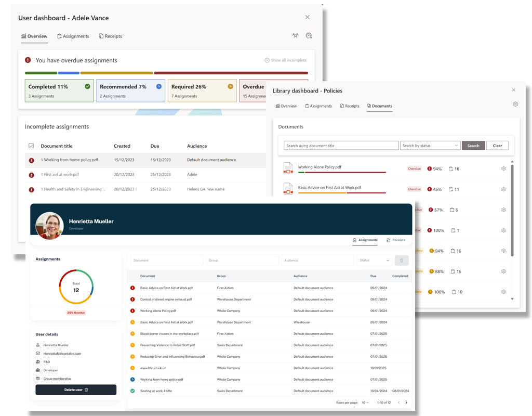Select the Completed 11% summary card
532x416 pixels.
pos(59,90)
